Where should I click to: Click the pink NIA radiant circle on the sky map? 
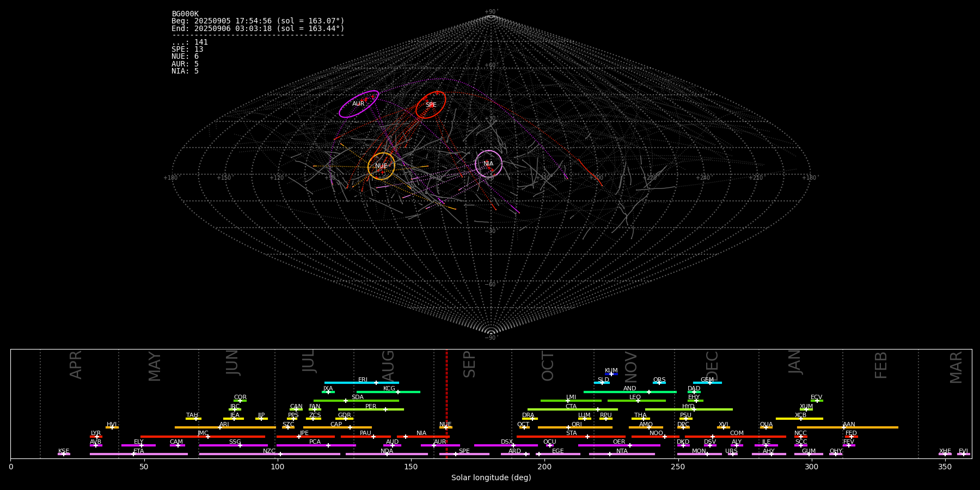click(x=488, y=164)
